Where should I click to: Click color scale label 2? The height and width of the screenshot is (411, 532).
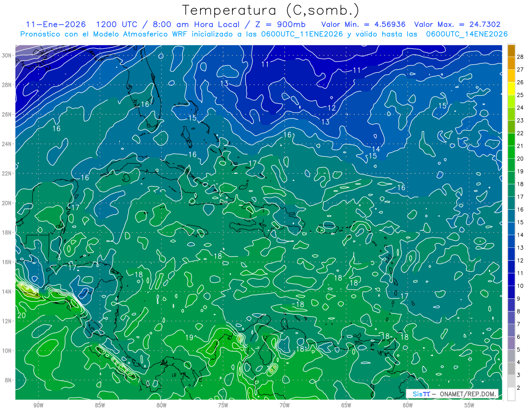coord(519,388)
